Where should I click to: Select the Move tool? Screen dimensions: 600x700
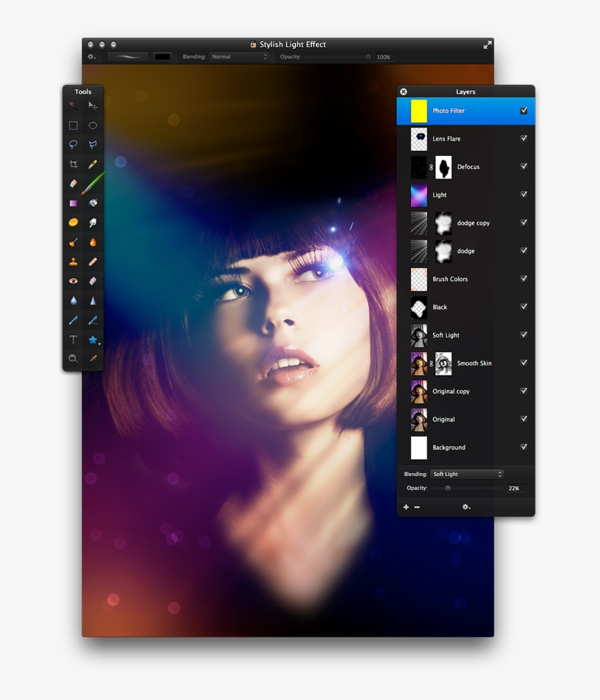coord(93,105)
